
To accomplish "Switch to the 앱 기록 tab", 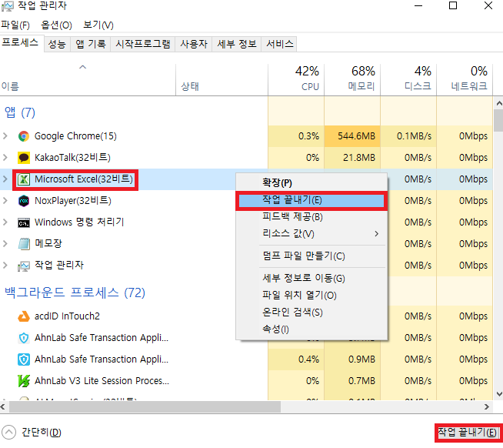I will [x=91, y=44].
